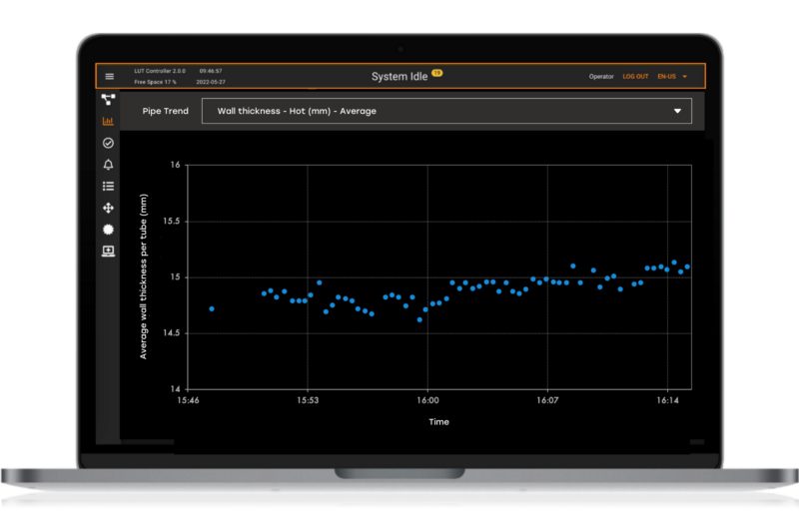Click the 09:46:57 clock text
This screenshot has height=532, width=799.
[x=211, y=71]
